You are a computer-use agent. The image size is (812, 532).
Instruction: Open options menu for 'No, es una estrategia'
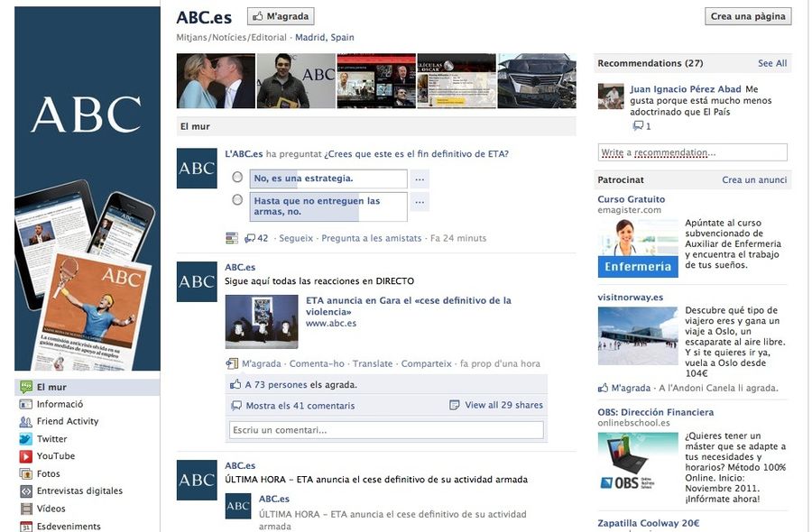click(420, 179)
